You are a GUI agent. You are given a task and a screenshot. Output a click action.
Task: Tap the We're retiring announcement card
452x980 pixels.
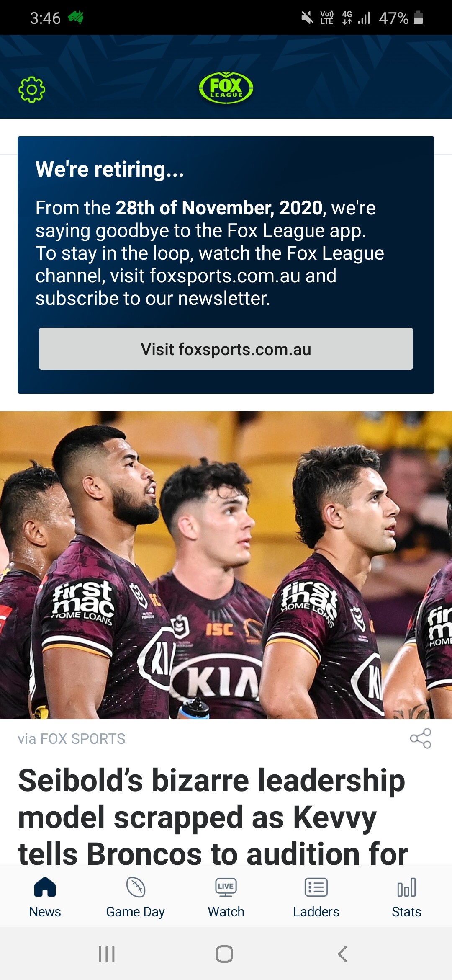click(x=226, y=265)
